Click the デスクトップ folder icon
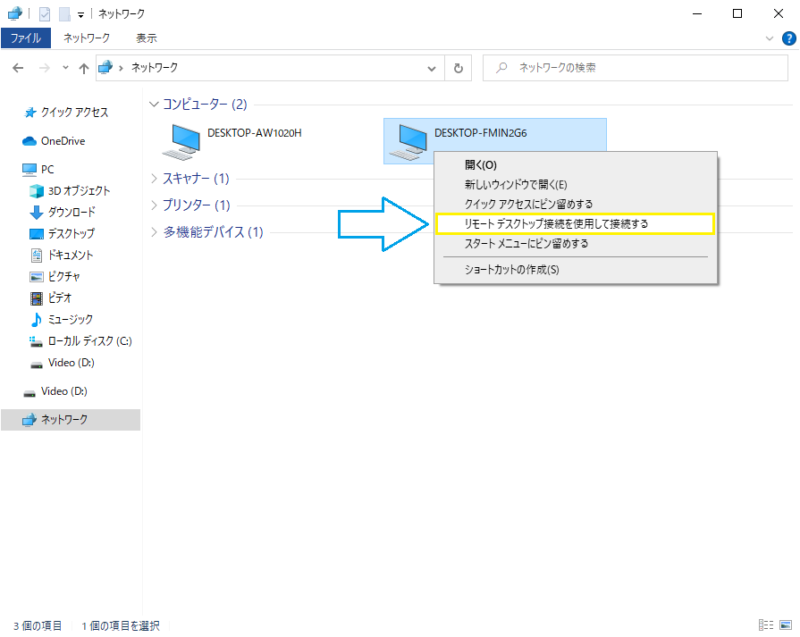800x637 pixels. point(36,234)
